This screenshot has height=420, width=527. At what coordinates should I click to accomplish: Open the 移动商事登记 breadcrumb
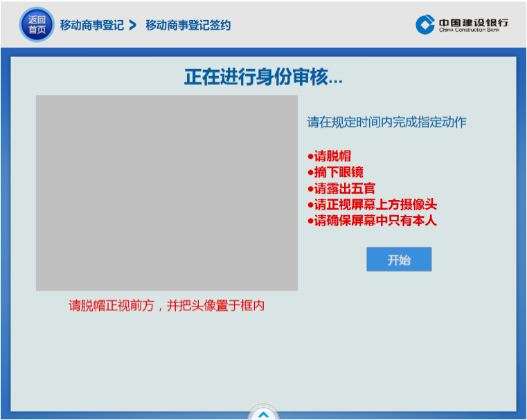(x=92, y=26)
